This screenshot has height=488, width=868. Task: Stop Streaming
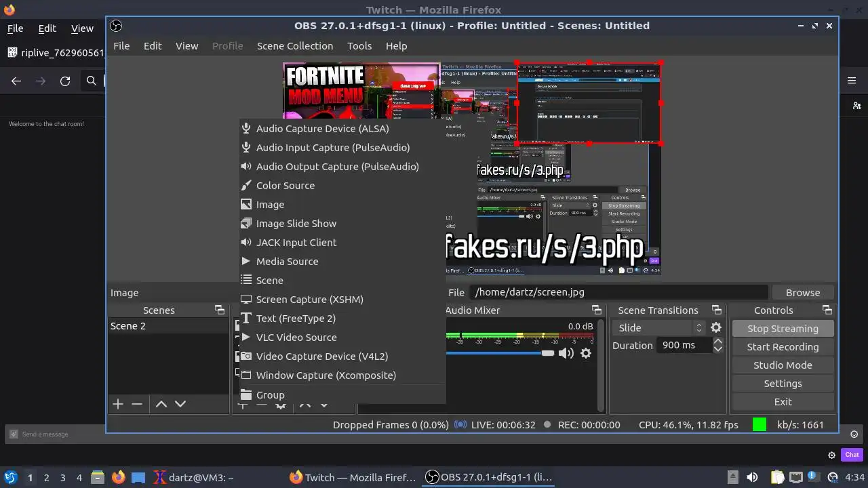click(783, 329)
